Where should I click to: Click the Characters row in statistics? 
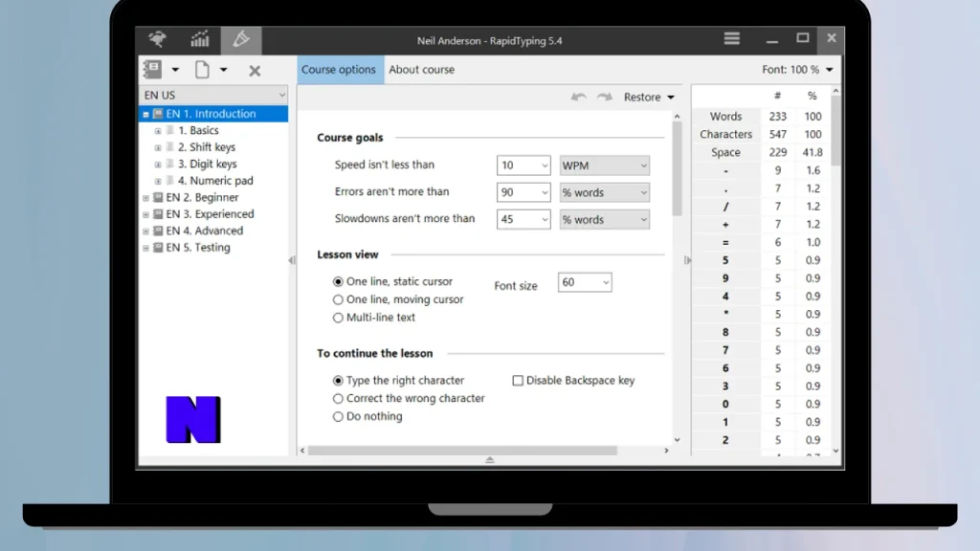point(762,134)
